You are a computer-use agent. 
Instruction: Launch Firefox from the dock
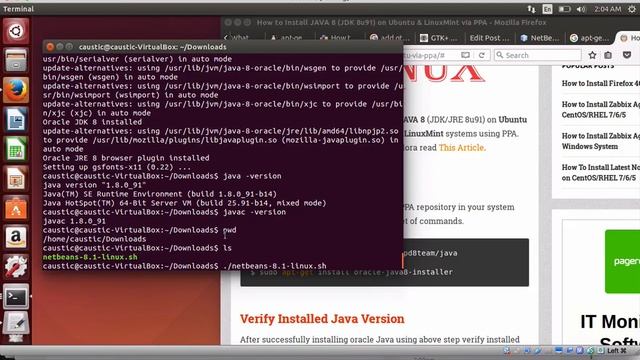(16, 90)
